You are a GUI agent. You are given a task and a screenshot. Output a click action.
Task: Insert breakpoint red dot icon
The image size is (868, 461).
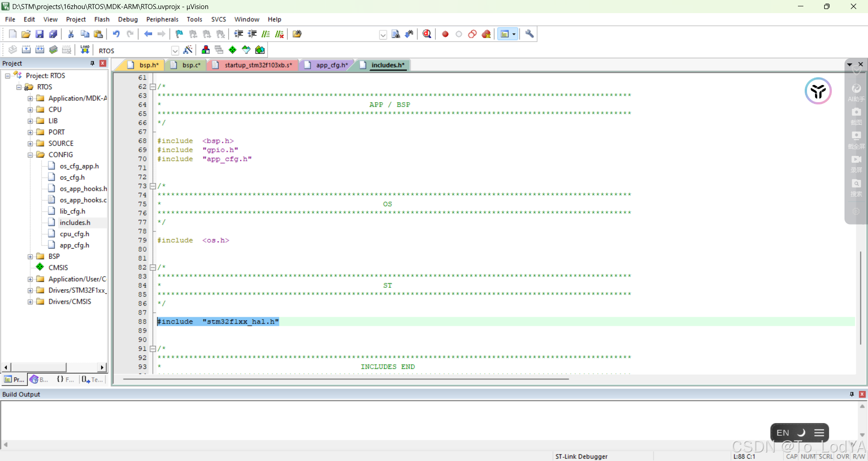point(445,34)
